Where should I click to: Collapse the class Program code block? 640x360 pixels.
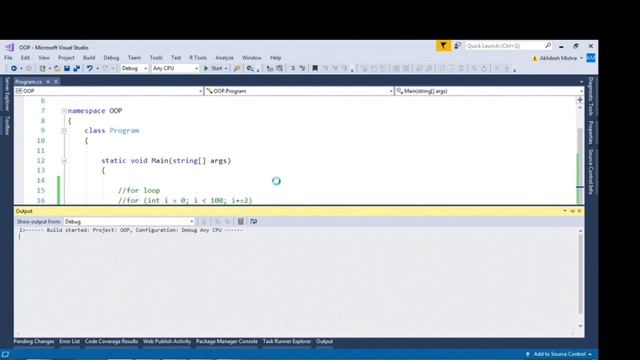(x=64, y=131)
